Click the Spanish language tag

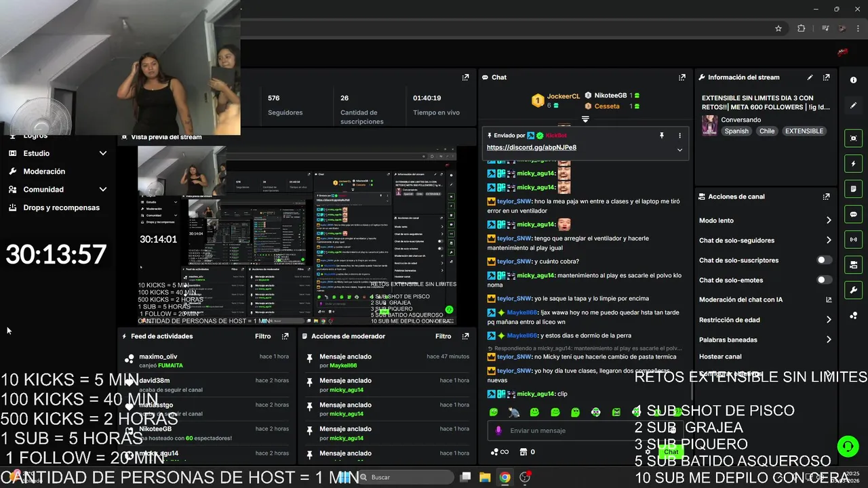coord(736,131)
